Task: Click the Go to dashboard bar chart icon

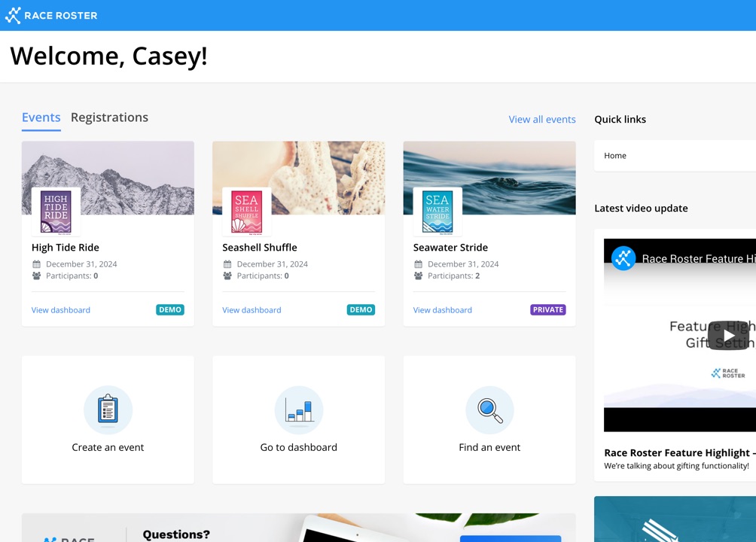Action: click(x=298, y=410)
